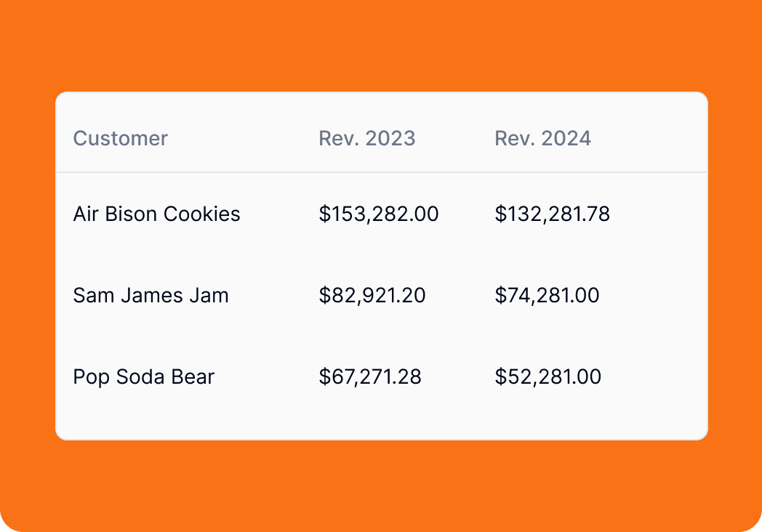Click the Customer column header
The image size is (762, 532).
click(x=121, y=139)
